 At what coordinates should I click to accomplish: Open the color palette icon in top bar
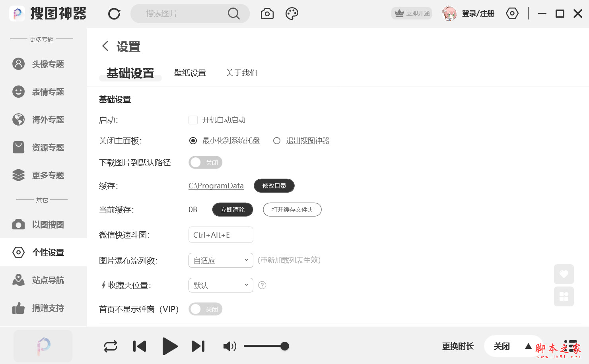pyautogui.click(x=292, y=13)
